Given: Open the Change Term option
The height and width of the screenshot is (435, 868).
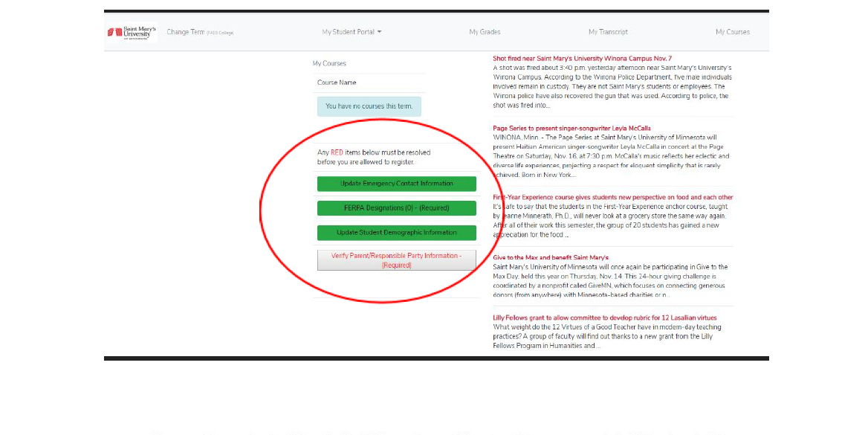Looking at the screenshot, I should [x=185, y=33].
